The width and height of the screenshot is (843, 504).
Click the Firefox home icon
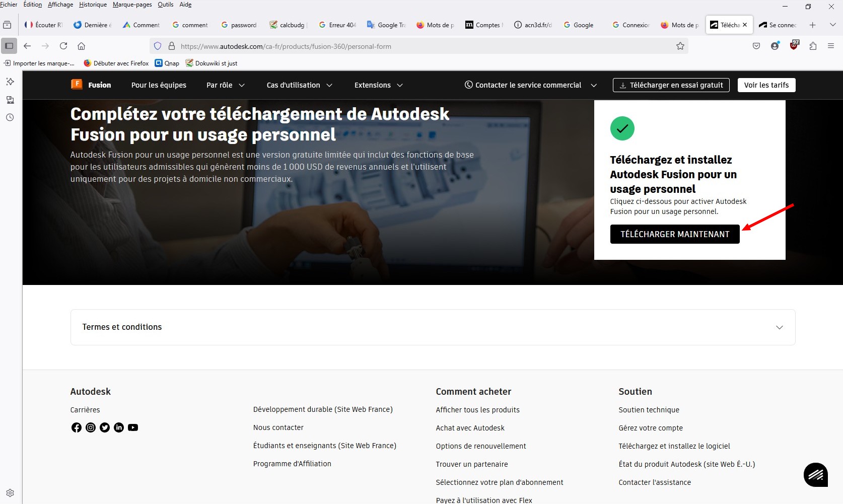click(81, 46)
